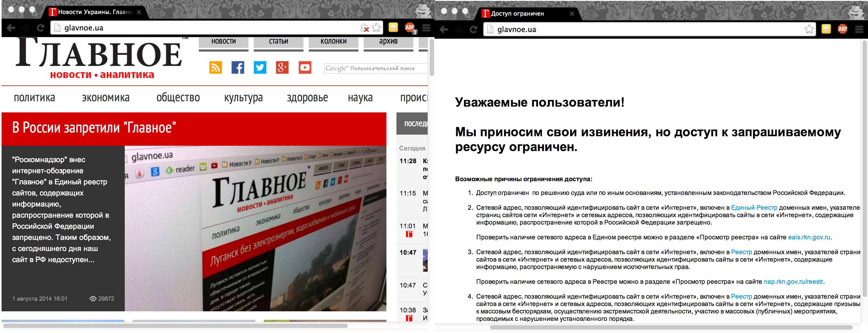The width and height of the screenshot is (868, 333).
Task: Click Reload button in right browser window
Action: 473,30
